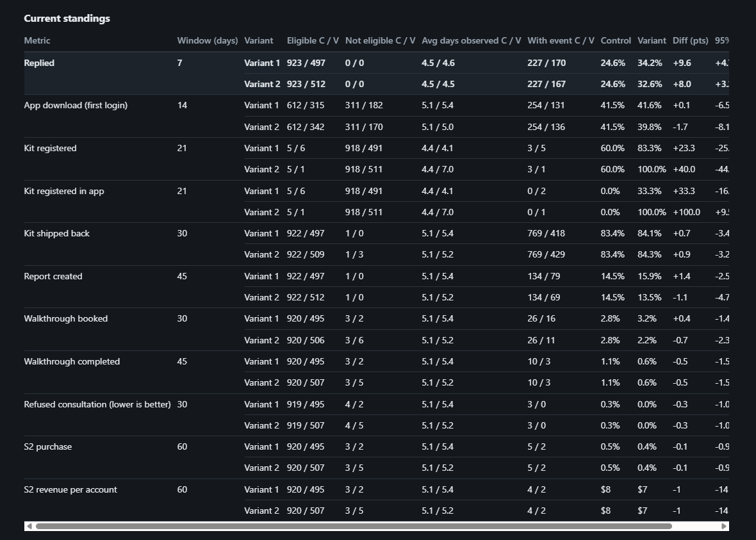Click with-event cell '134 / 69'
The image size is (756, 540).
pos(544,297)
